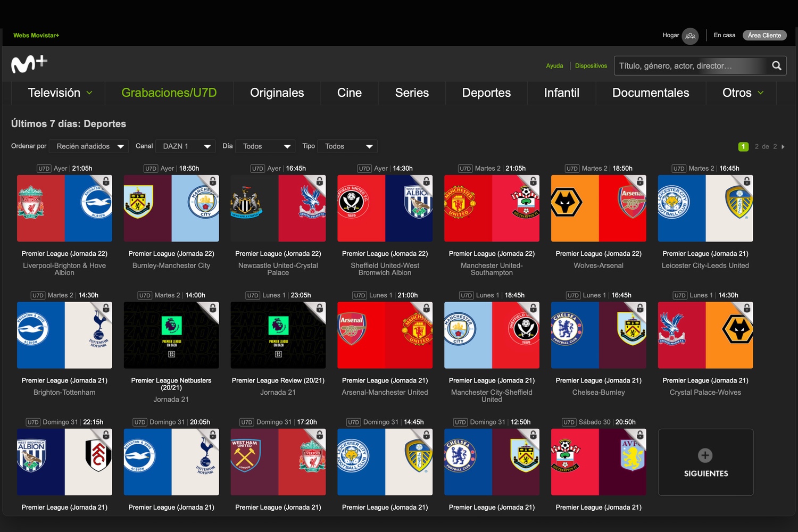Image resolution: width=798 pixels, height=532 pixels.
Task: Open the Arsenal-Manchester United match thumbnail
Action: pyautogui.click(x=385, y=335)
